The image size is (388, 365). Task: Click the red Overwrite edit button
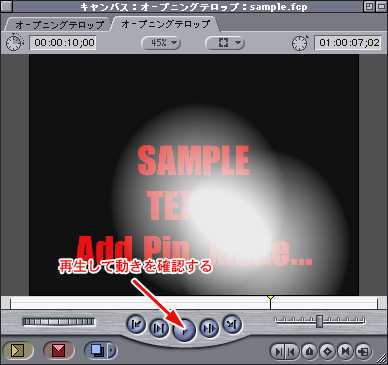coord(59,351)
